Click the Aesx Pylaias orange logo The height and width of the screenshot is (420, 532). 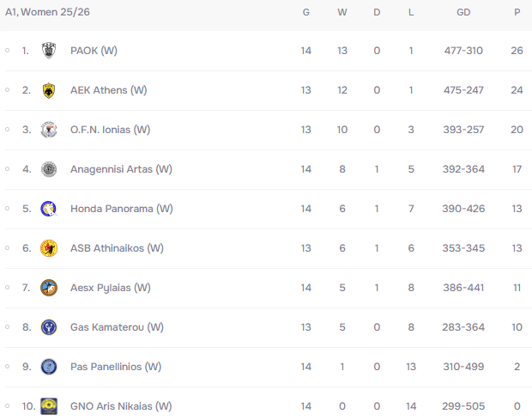coord(49,288)
